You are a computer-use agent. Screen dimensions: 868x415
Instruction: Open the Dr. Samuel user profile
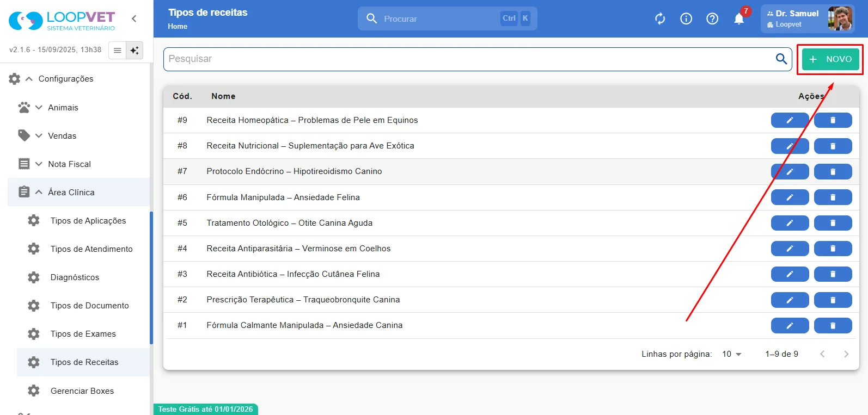click(808, 18)
